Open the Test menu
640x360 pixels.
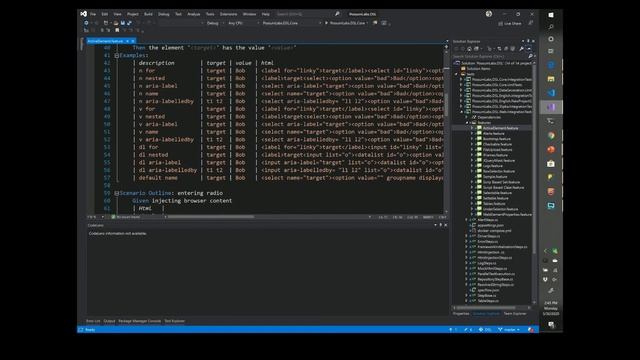click(x=178, y=14)
